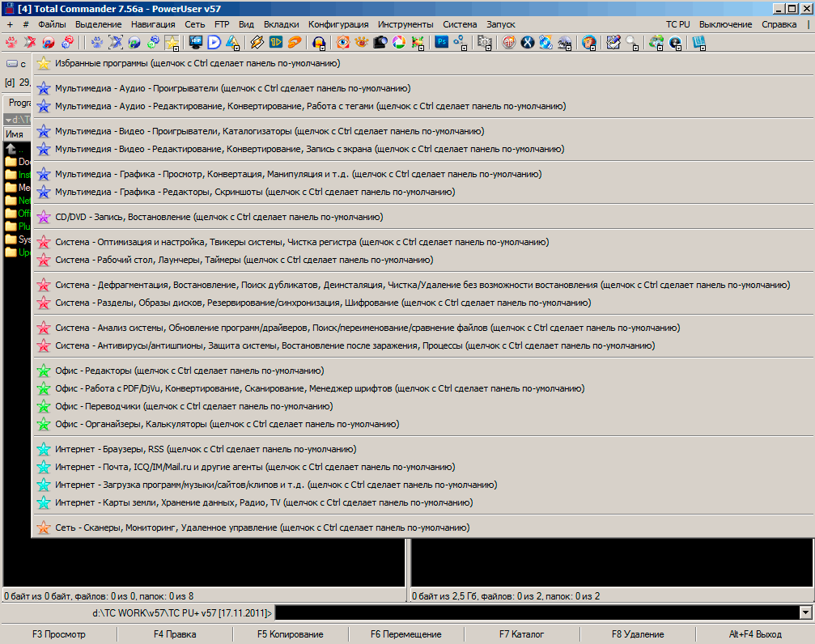
Task: Click into the command line input field
Action: (534, 613)
